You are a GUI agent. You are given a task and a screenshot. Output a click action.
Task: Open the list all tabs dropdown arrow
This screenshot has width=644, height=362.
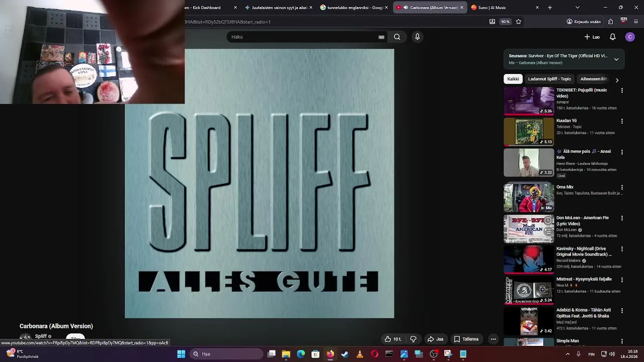click(x=577, y=8)
